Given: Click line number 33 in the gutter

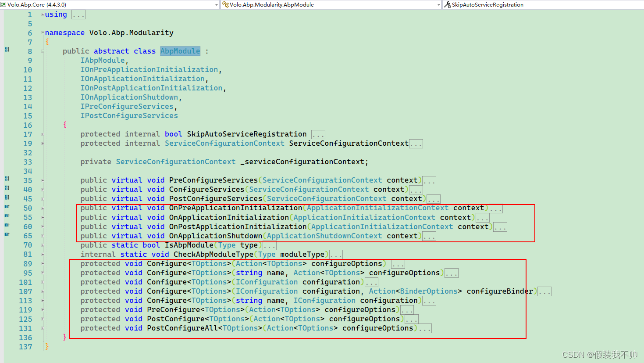Looking at the screenshot, I should (28, 162).
